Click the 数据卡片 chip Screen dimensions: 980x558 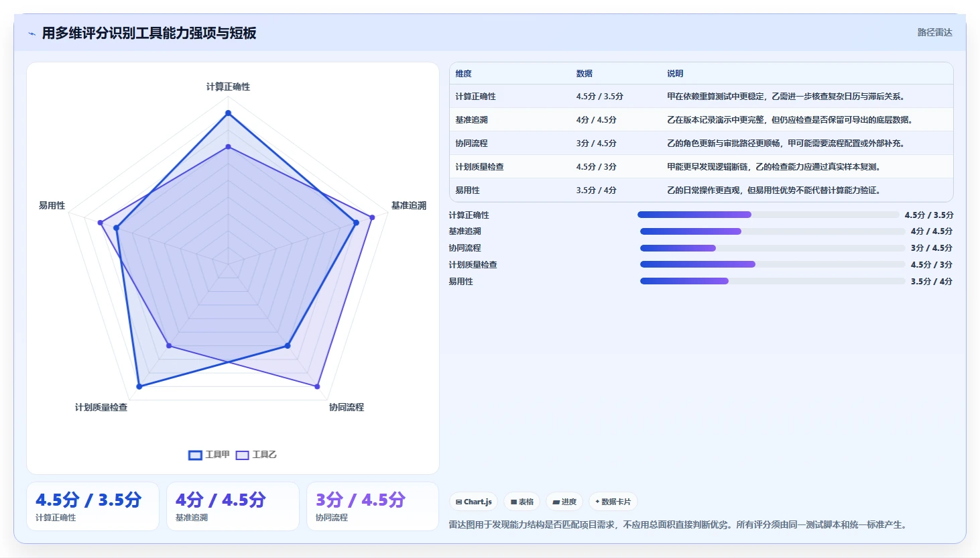(613, 502)
